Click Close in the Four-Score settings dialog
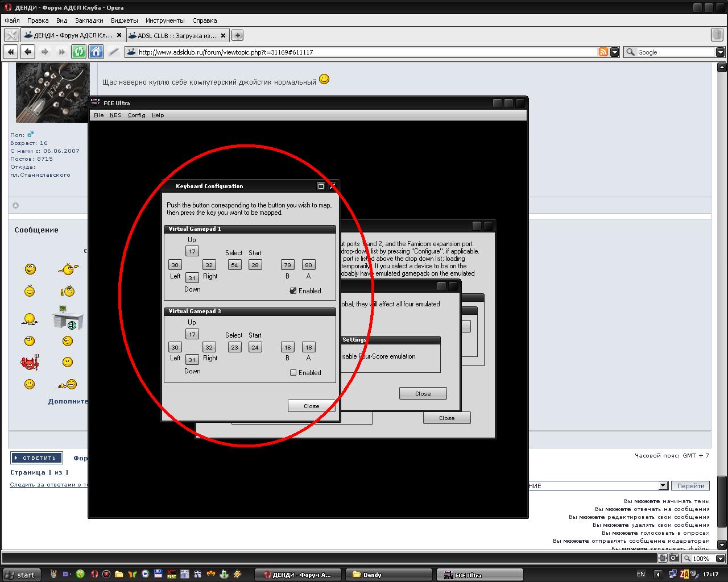The width and height of the screenshot is (728, 582). click(x=423, y=393)
